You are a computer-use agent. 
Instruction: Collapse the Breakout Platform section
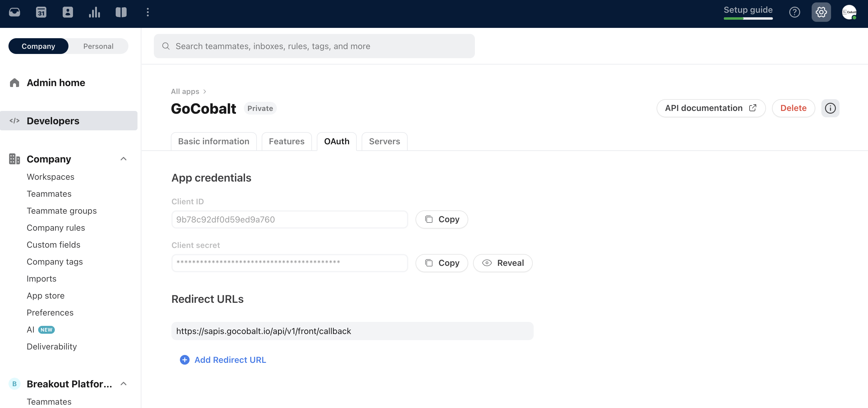(x=123, y=384)
